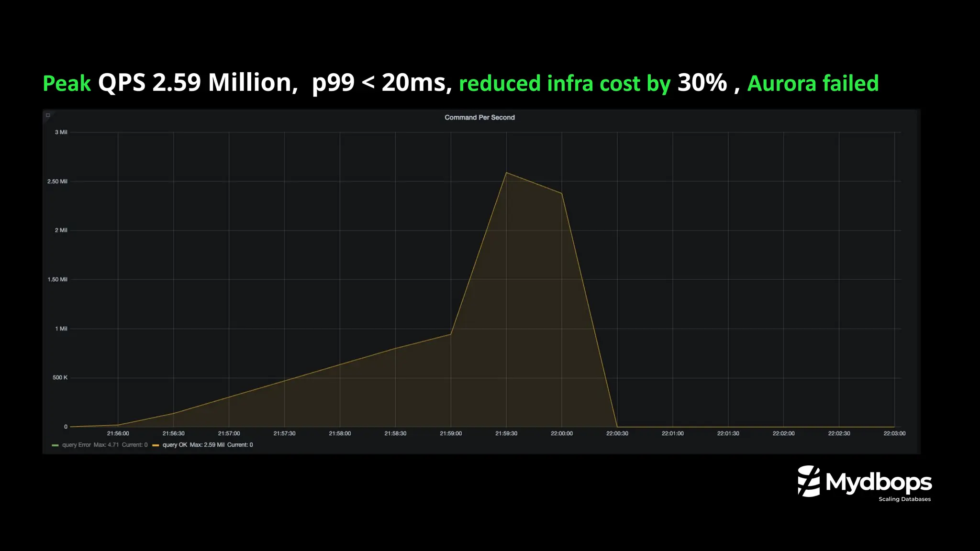The height and width of the screenshot is (551, 980).
Task: Click the 1 Mil y-axis label
Action: [x=61, y=329]
